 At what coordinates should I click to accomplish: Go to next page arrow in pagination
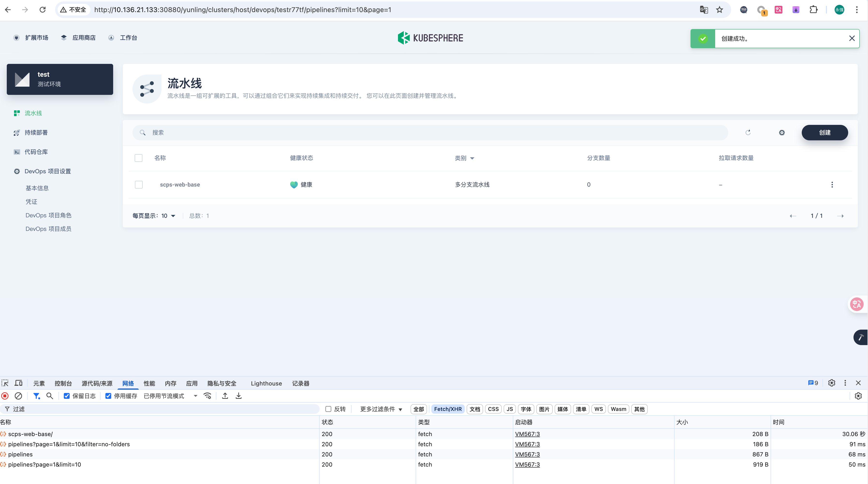840,216
